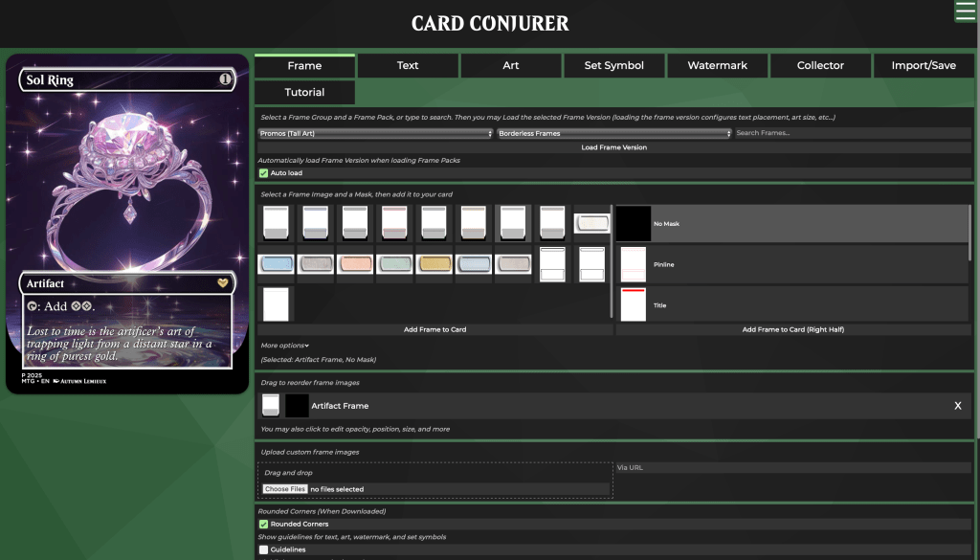This screenshot has width=980, height=560.
Task: Open the Borderless Frames pack dropdown
Action: click(613, 134)
